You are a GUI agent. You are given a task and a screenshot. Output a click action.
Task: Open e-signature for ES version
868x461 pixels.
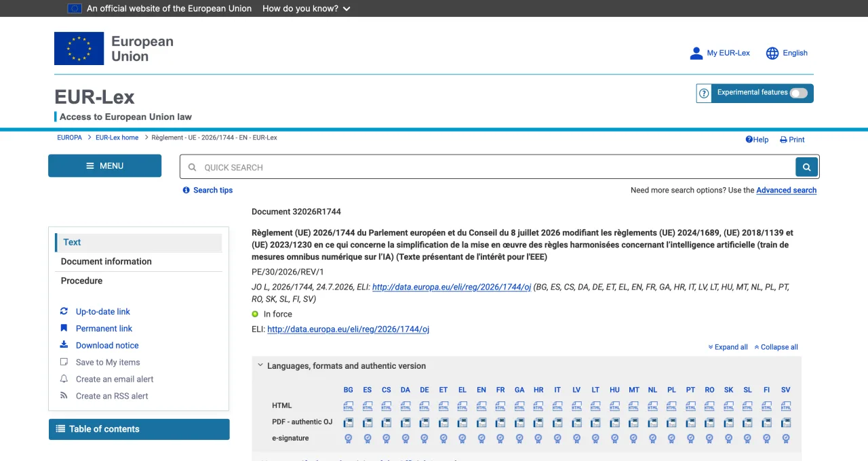tap(368, 439)
